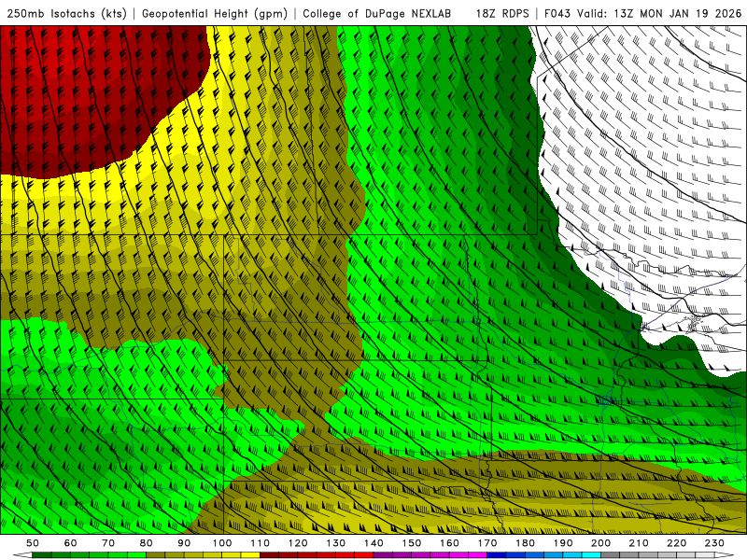Click the legend value 110
747x560 pixels.
point(261,543)
